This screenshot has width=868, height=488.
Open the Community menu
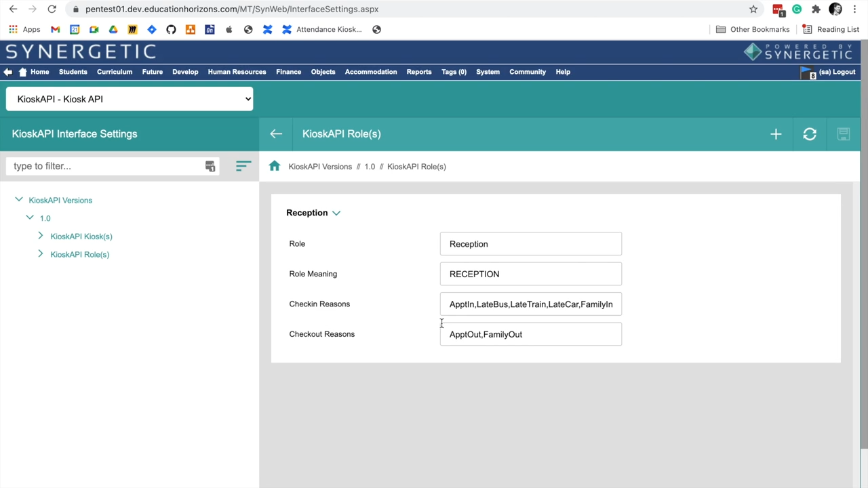click(x=528, y=72)
